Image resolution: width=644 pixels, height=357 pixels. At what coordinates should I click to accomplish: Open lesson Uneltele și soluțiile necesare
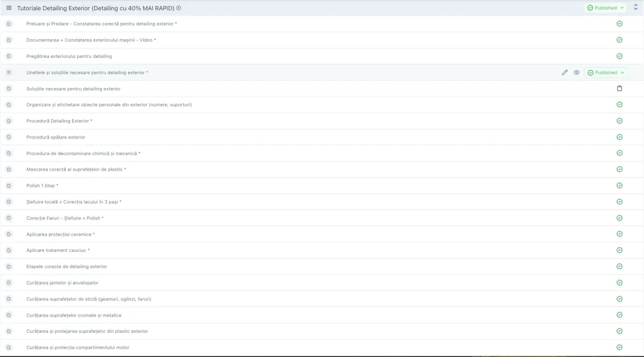[x=87, y=72]
